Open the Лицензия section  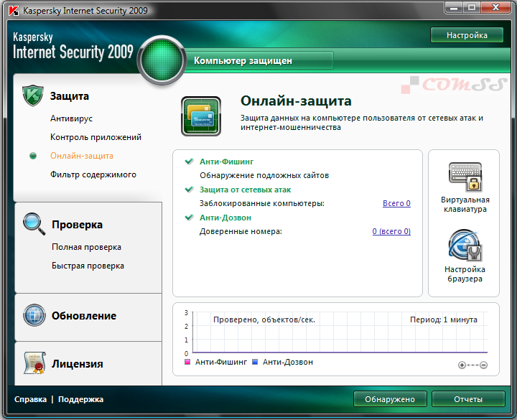click(78, 363)
